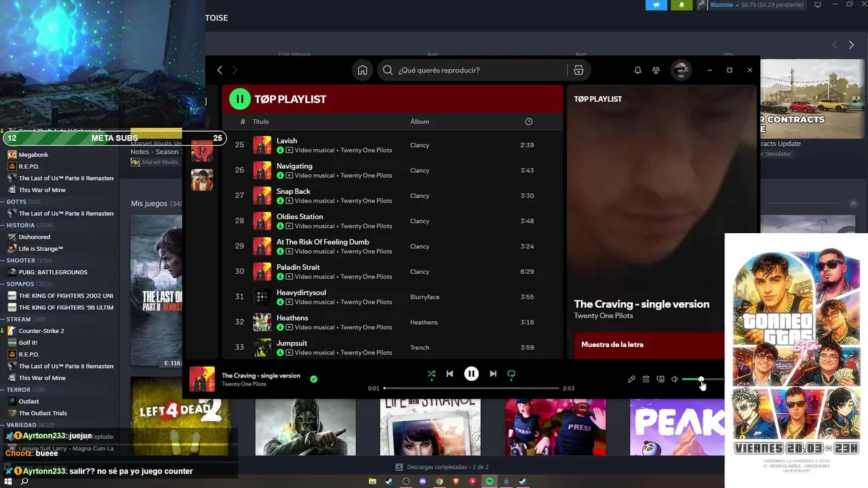Image resolution: width=868 pixels, height=488 pixels.
Task: Skip to previous track in Spotify
Action: click(x=450, y=373)
